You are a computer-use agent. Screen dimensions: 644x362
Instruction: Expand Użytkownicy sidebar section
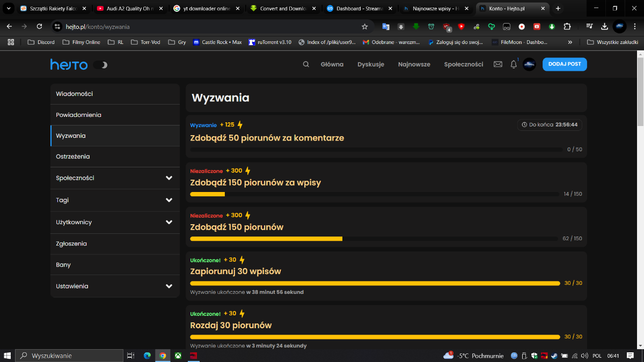point(169,222)
